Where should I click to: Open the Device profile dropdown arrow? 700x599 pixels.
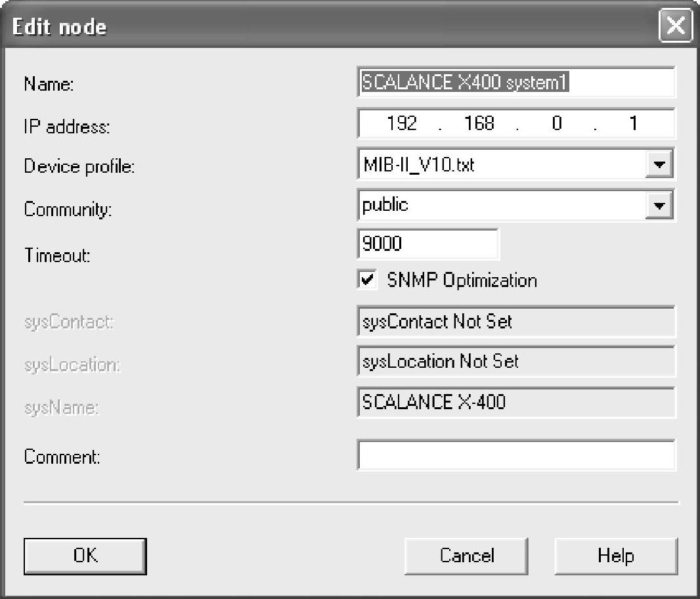(659, 164)
